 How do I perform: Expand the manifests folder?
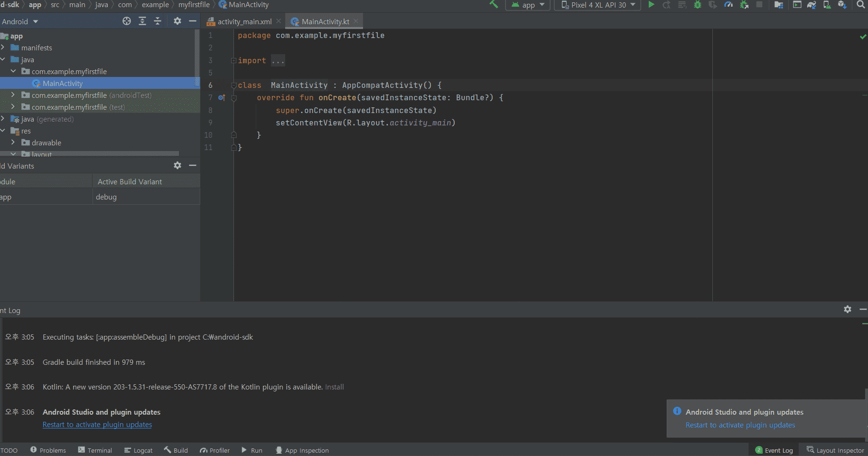(x=4, y=47)
